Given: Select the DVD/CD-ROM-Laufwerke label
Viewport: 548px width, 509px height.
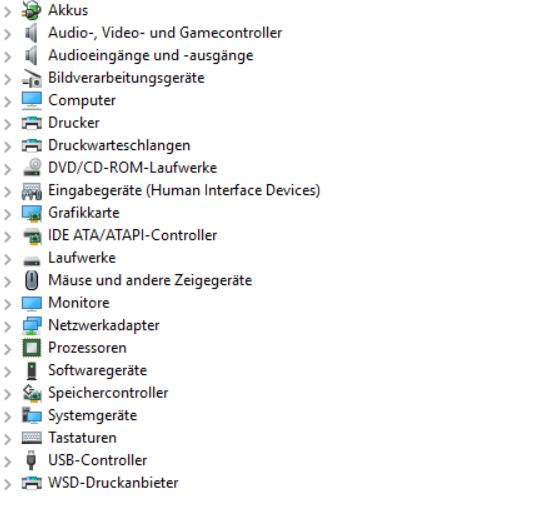Looking at the screenshot, I should (x=132, y=168).
